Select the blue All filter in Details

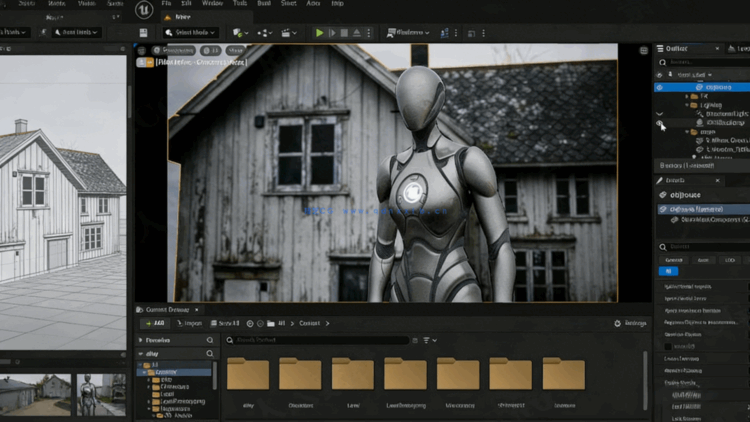pyautogui.click(x=669, y=271)
